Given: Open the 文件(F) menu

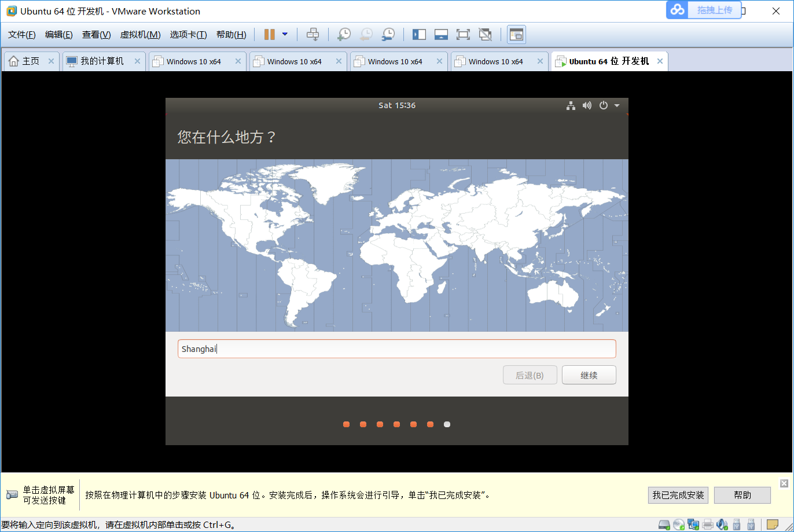Looking at the screenshot, I should 22,35.
